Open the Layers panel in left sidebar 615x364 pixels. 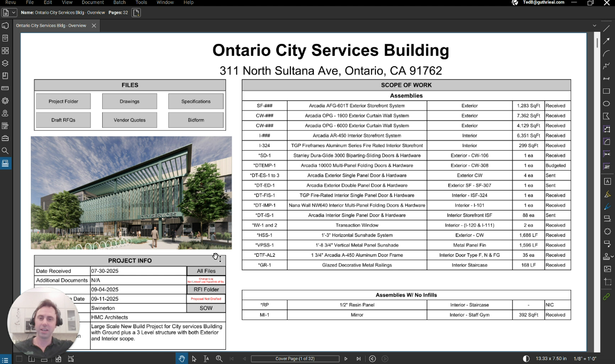pos(5,63)
